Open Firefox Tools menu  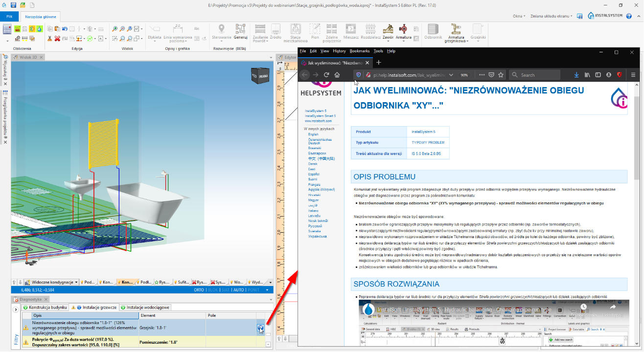pos(378,51)
